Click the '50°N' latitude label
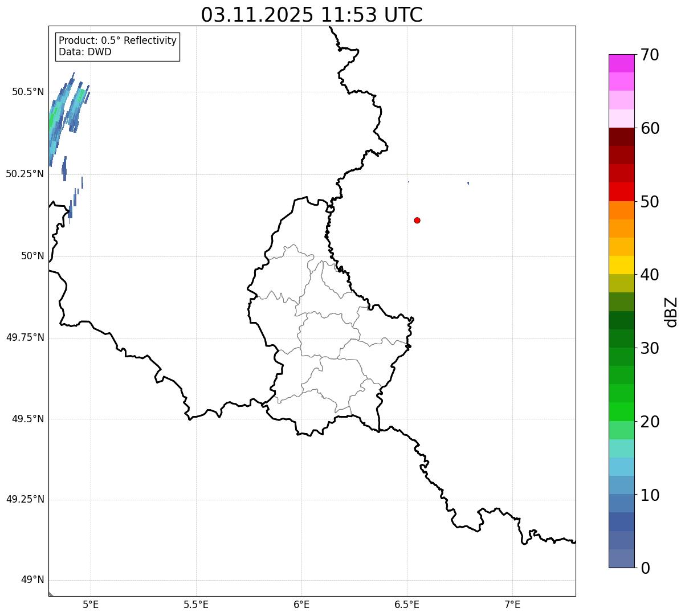This screenshot has height=616, width=685. point(32,256)
